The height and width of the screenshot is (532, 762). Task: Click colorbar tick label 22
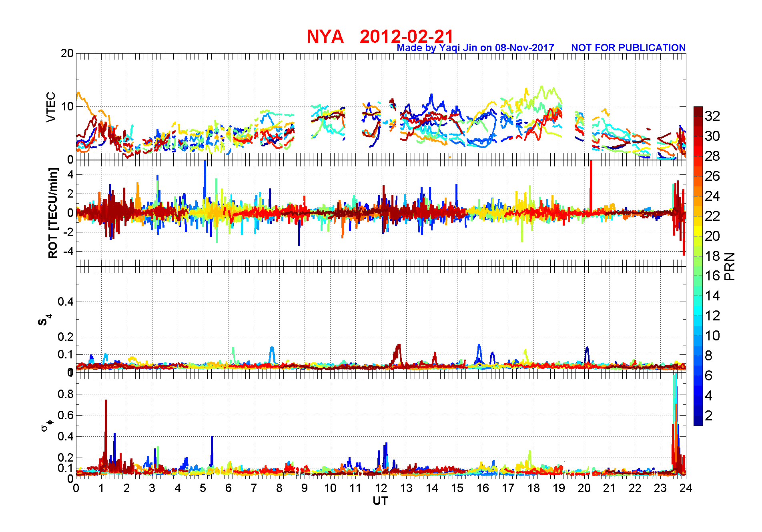click(x=712, y=216)
